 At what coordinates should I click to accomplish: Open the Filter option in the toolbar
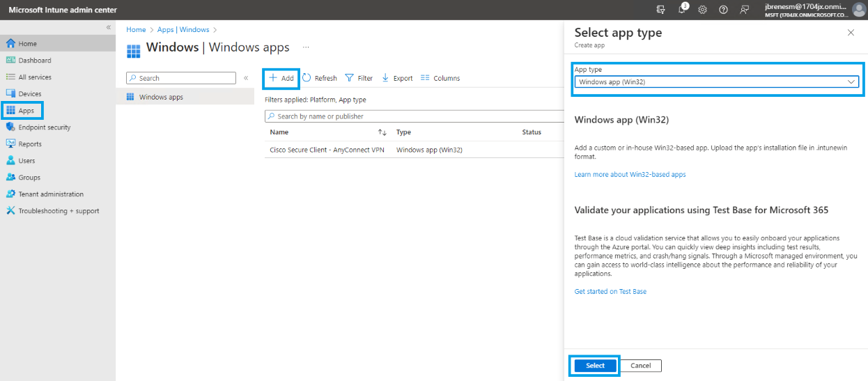pos(359,78)
